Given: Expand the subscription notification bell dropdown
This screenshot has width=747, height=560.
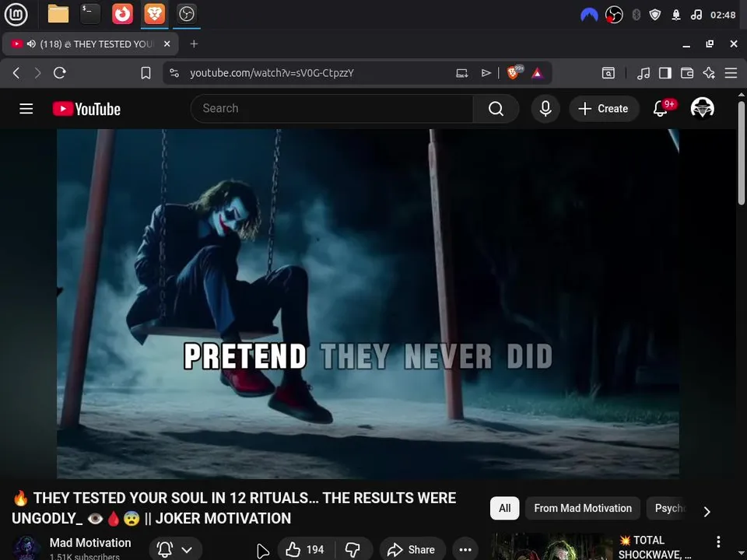Looking at the screenshot, I should (175, 550).
